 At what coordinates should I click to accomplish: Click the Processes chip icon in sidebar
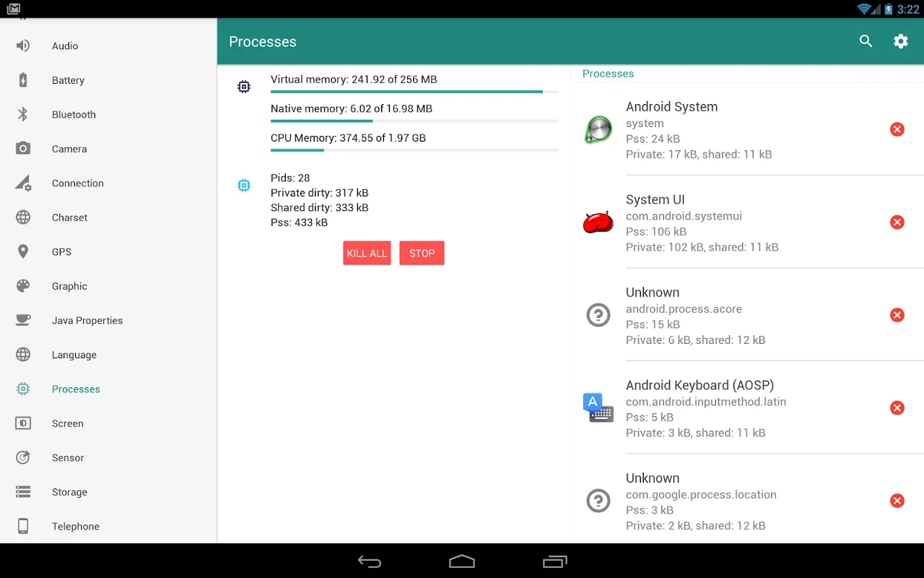tap(23, 389)
